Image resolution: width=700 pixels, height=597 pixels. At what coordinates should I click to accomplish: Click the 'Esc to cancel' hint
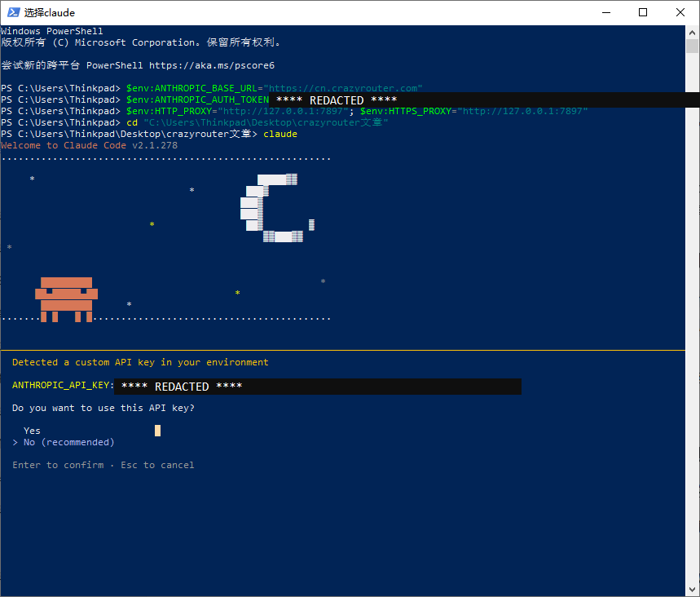click(x=157, y=465)
